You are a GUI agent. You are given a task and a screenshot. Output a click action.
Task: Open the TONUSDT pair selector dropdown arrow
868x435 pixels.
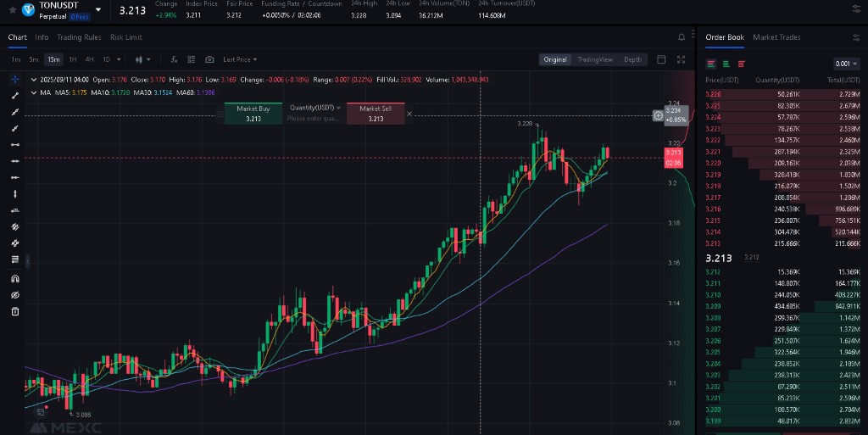tap(98, 10)
